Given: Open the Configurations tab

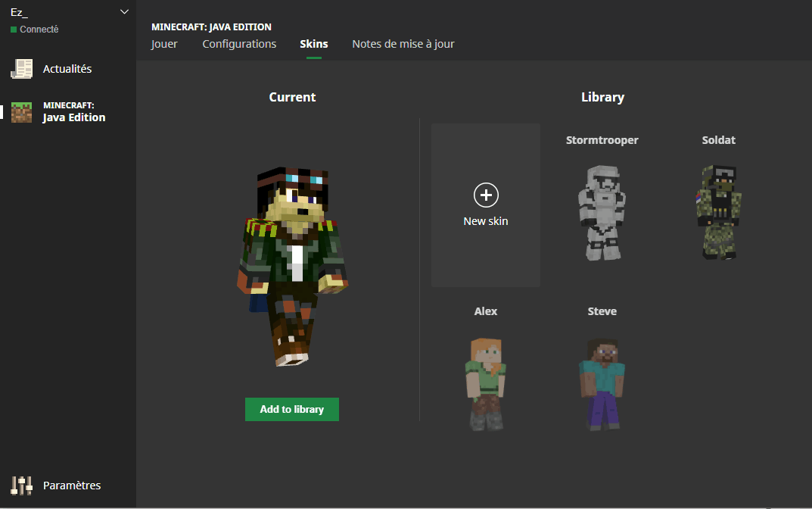Looking at the screenshot, I should (x=239, y=44).
